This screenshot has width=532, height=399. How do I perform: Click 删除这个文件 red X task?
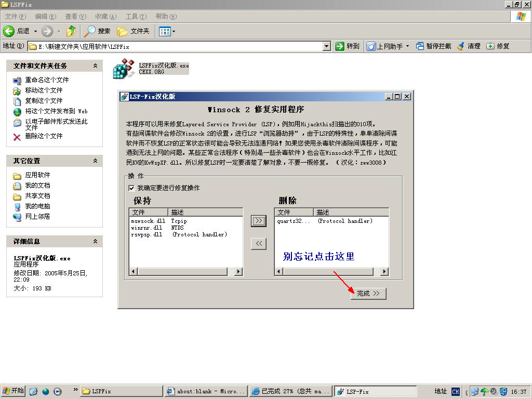(17, 137)
